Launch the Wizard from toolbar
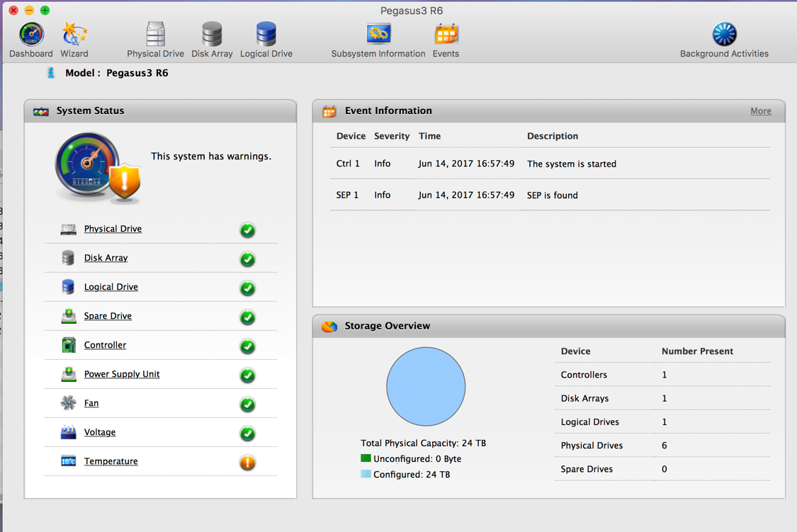This screenshot has height=532, width=797. click(x=74, y=40)
